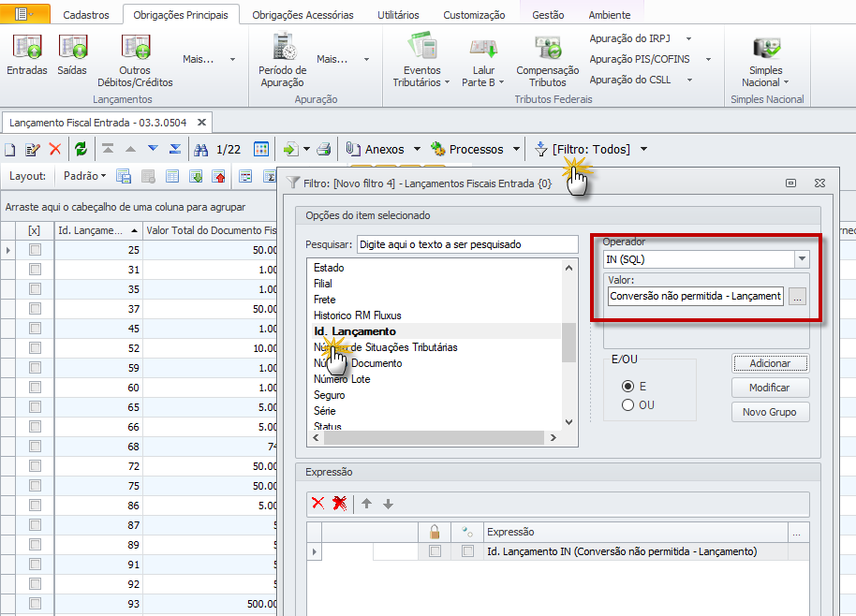
Task: Open the Operador IN (SQL) dropdown
Action: point(802,259)
